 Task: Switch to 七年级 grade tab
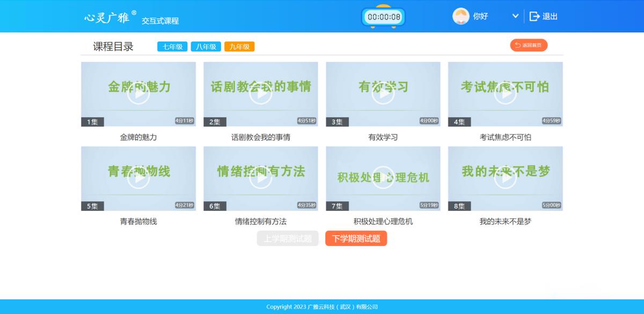click(172, 47)
